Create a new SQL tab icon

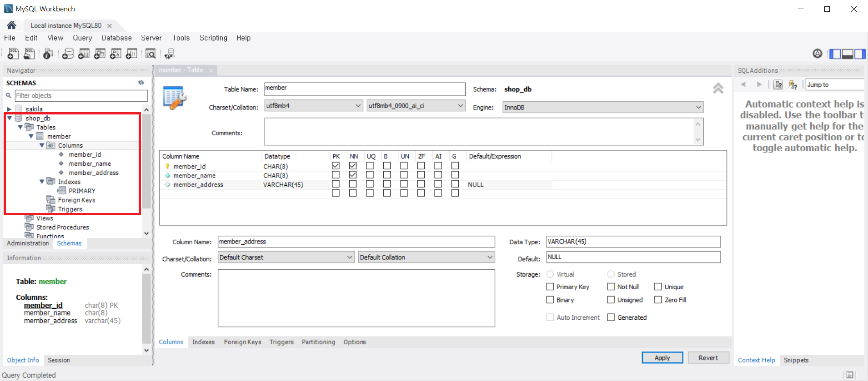(x=13, y=54)
